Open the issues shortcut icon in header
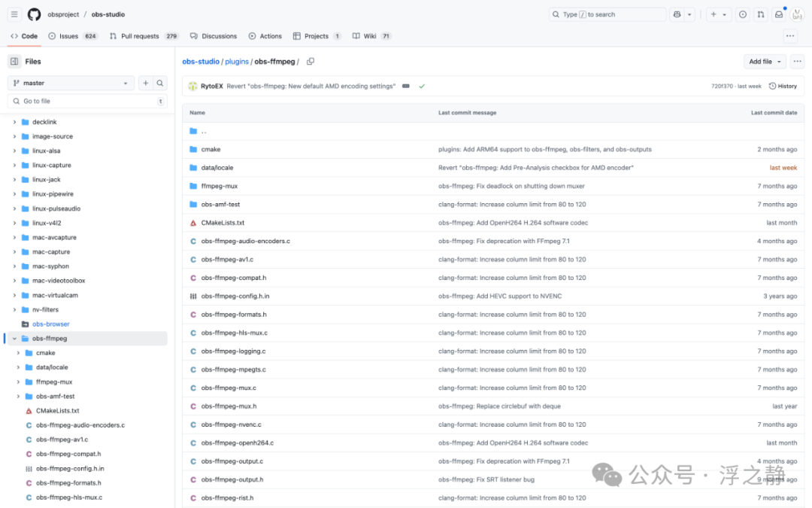The height and width of the screenshot is (508, 812). (x=743, y=14)
